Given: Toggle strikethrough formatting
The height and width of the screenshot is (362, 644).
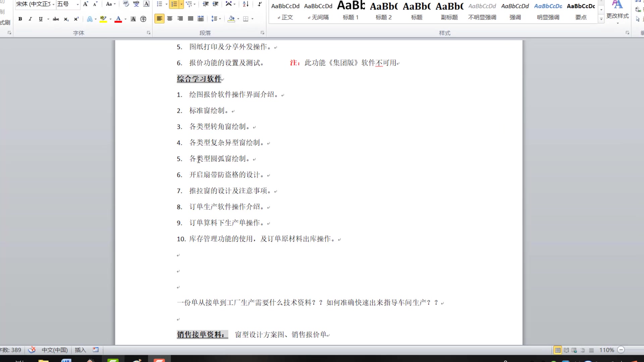Looking at the screenshot, I should [56, 19].
